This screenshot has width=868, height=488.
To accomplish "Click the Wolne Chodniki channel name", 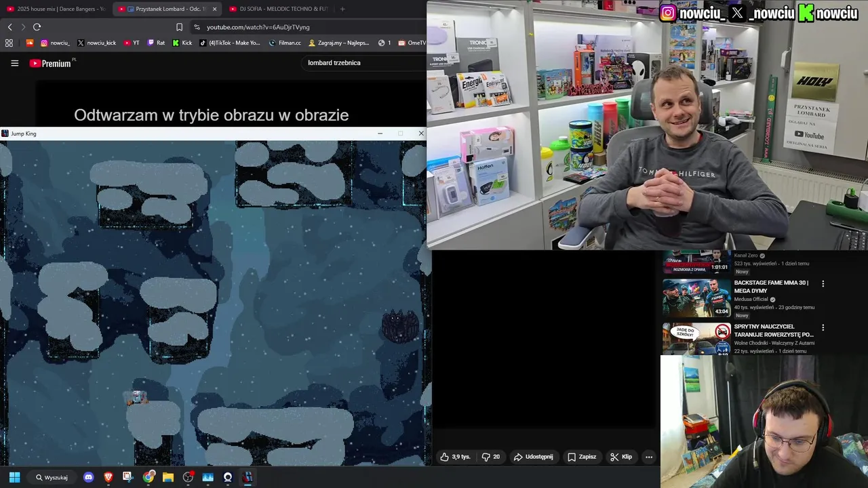I will pyautogui.click(x=774, y=343).
